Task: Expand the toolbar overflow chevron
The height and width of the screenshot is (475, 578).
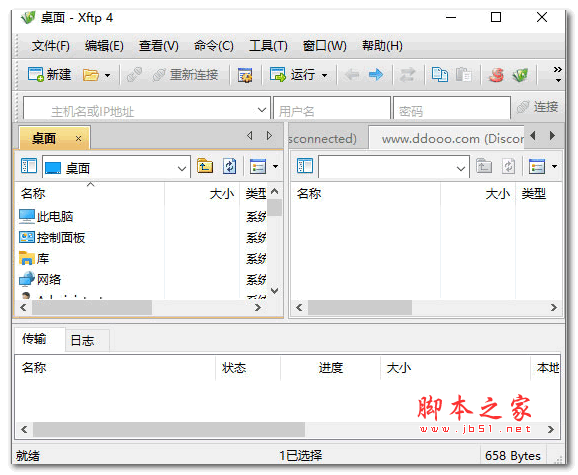Action: 558,74
